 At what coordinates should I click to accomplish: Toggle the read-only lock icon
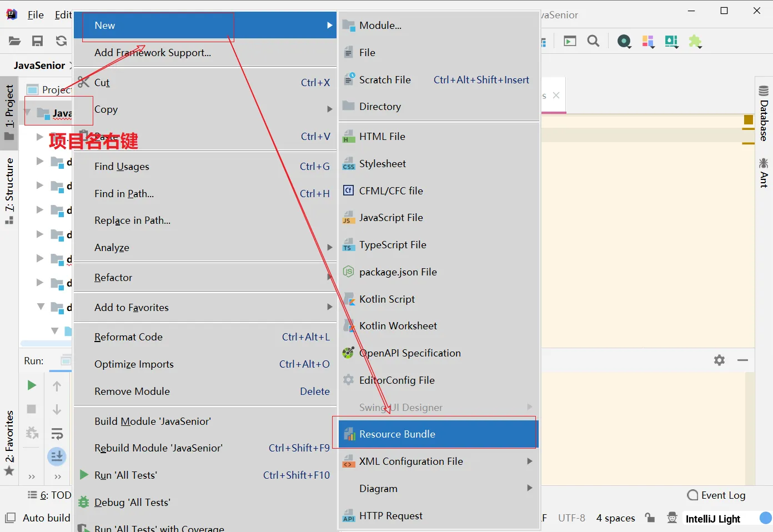click(650, 518)
